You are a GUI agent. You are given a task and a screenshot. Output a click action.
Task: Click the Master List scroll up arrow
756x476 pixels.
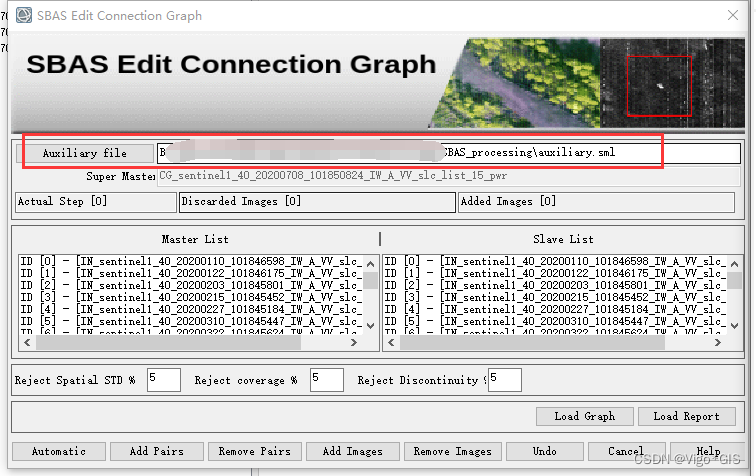[x=370, y=264]
